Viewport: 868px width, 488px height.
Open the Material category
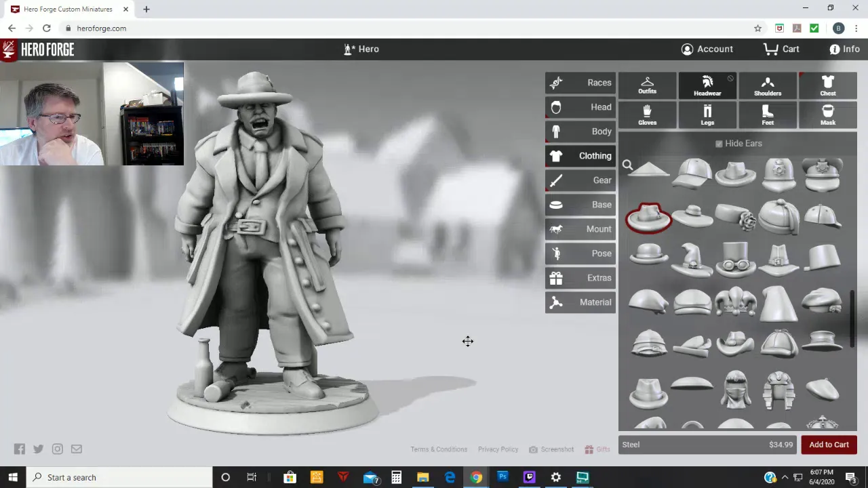(580, 302)
